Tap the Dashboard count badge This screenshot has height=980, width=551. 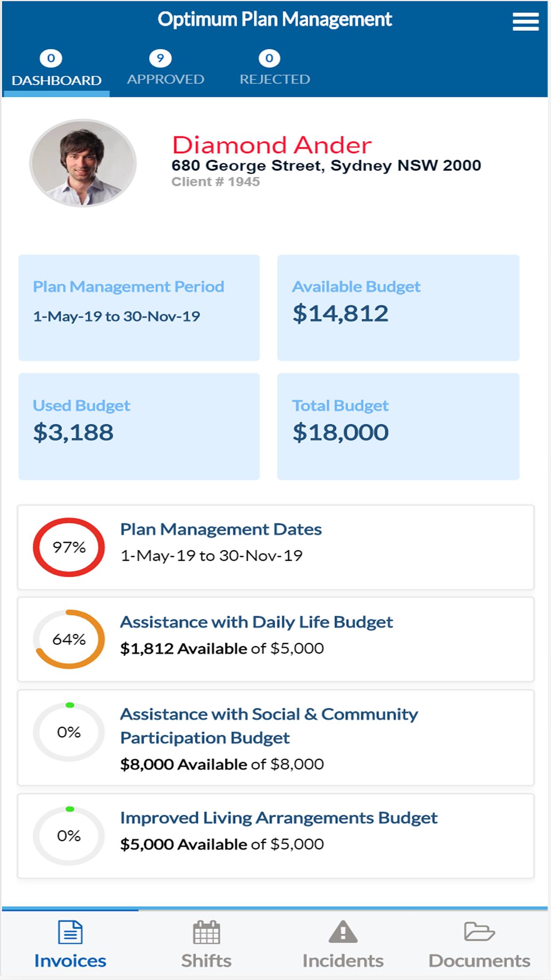click(x=51, y=58)
